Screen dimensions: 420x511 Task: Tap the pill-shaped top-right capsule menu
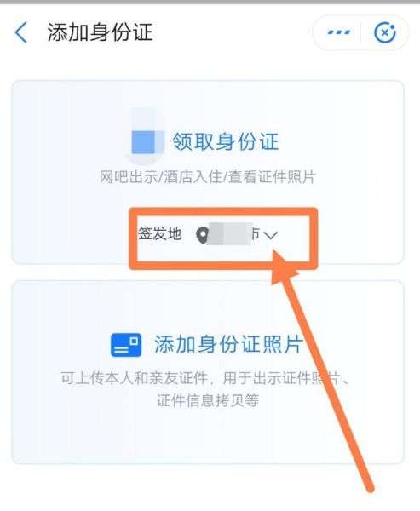click(360, 32)
